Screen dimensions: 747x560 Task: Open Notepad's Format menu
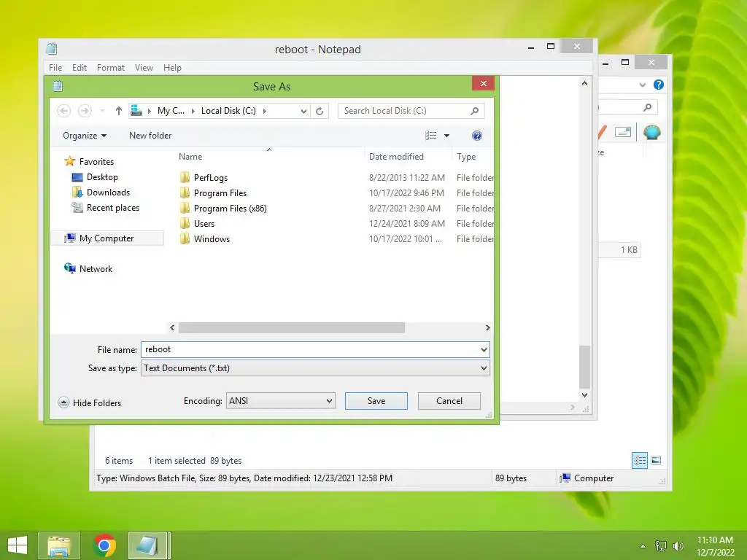(x=111, y=68)
